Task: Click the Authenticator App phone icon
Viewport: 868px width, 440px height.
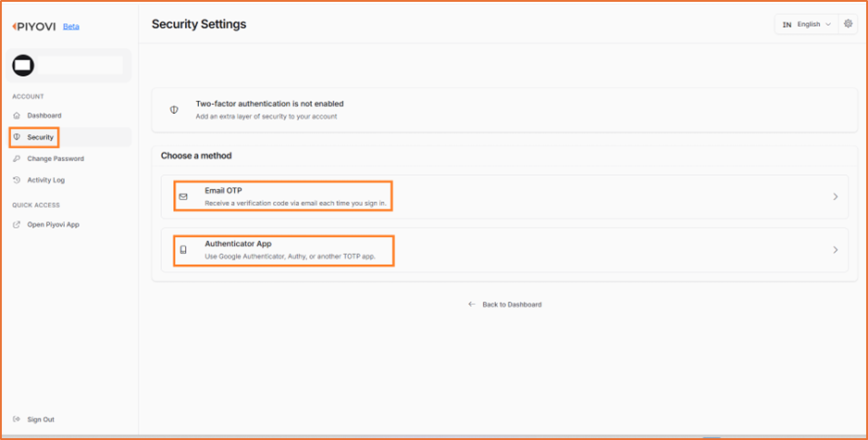Action: point(183,250)
